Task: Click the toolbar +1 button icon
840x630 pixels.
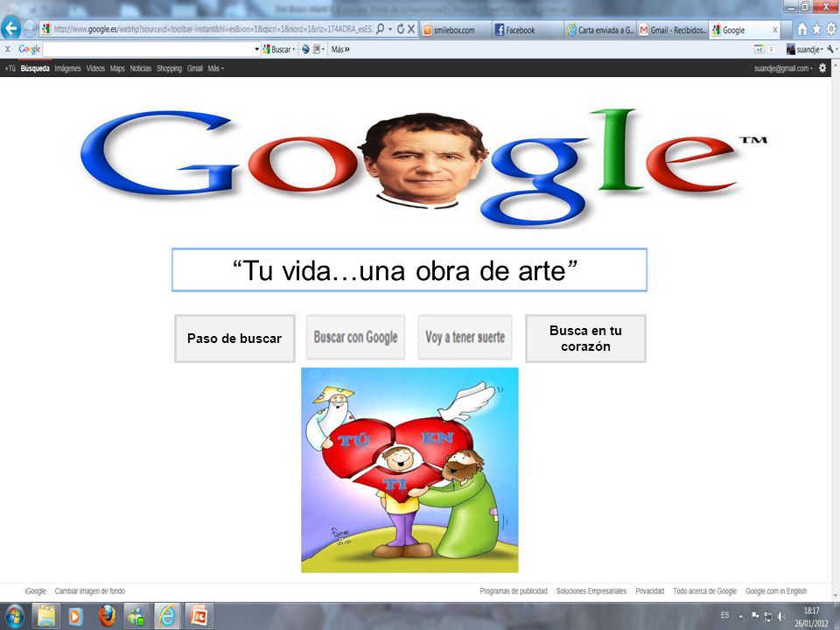Action: [x=759, y=49]
